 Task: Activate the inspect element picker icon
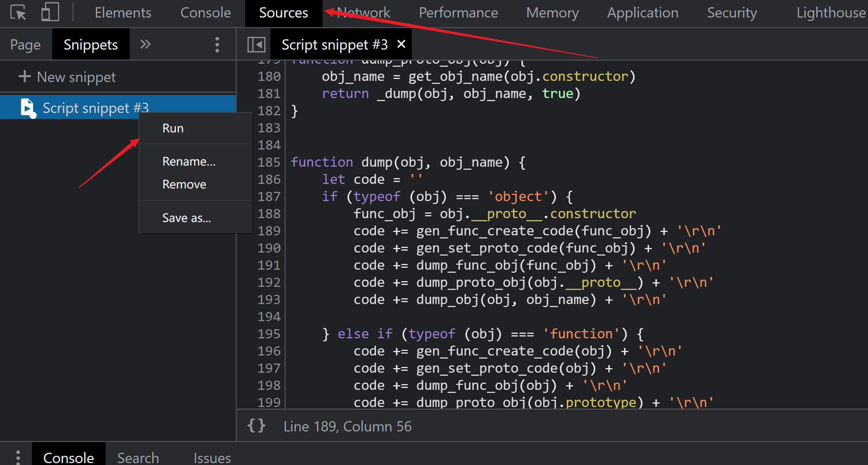18,12
